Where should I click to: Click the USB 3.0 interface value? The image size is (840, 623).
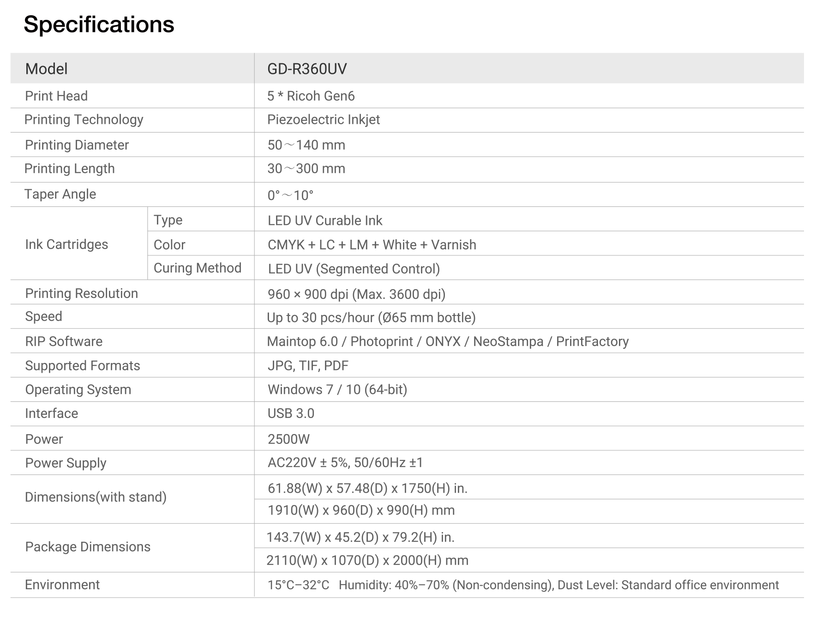tap(291, 413)
